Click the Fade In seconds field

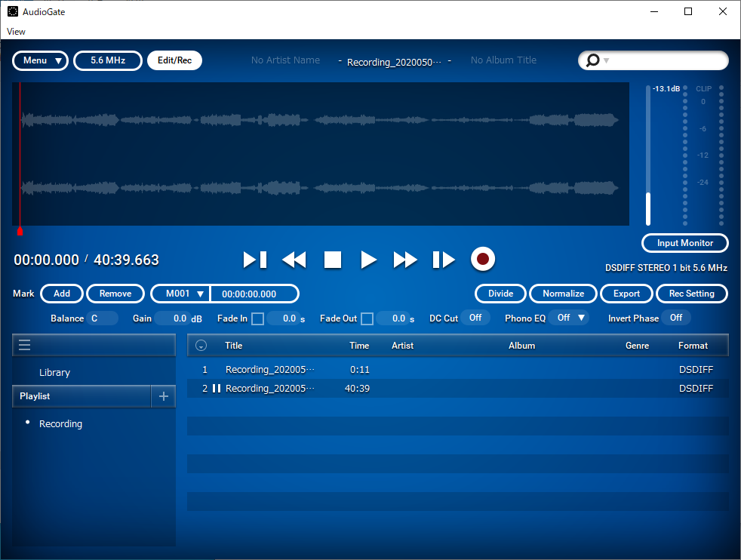[x=283, y=318]
